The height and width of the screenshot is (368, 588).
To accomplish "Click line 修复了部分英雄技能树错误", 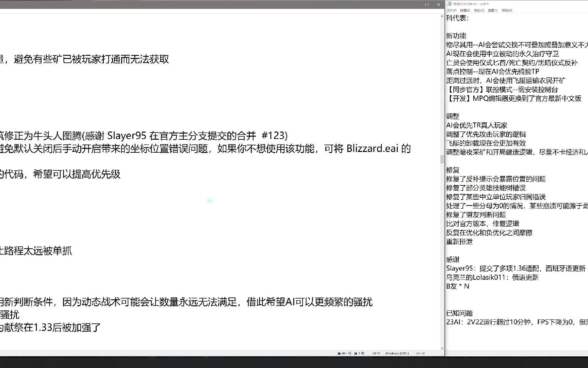I will point(486,188).
